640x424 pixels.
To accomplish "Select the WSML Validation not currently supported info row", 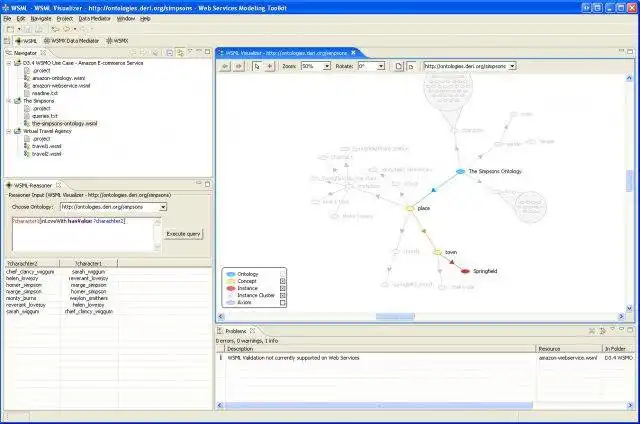I will [424, 358].
